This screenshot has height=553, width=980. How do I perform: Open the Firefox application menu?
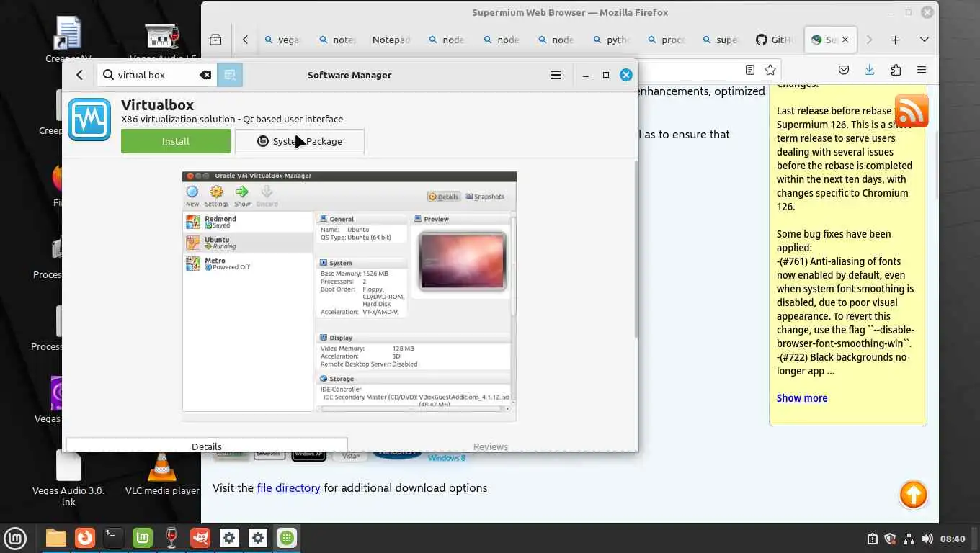point(922,70)
